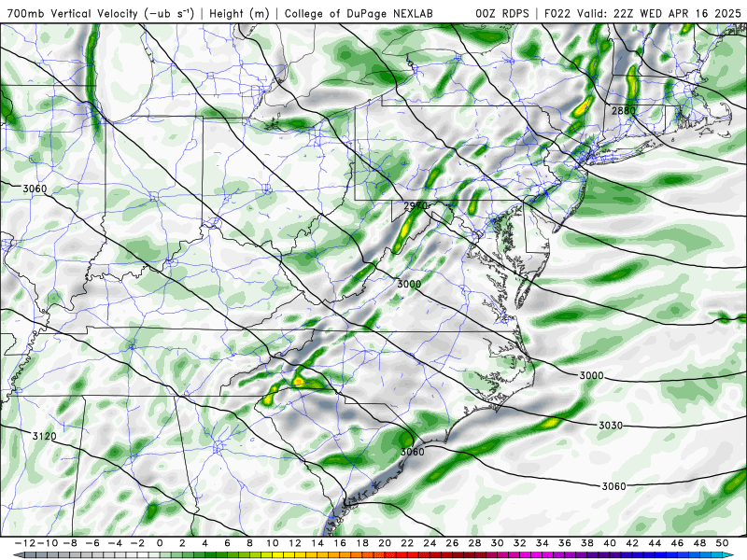Select the "00Z RDPS" model run label

tap(502, 13)
